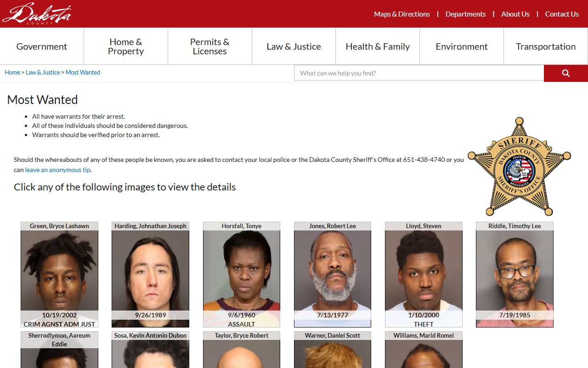Follow the 'leave an anonymous tip' link
The width and height of the screenshot is (588, 368).
pyautogui.click(x=57, y=170)
